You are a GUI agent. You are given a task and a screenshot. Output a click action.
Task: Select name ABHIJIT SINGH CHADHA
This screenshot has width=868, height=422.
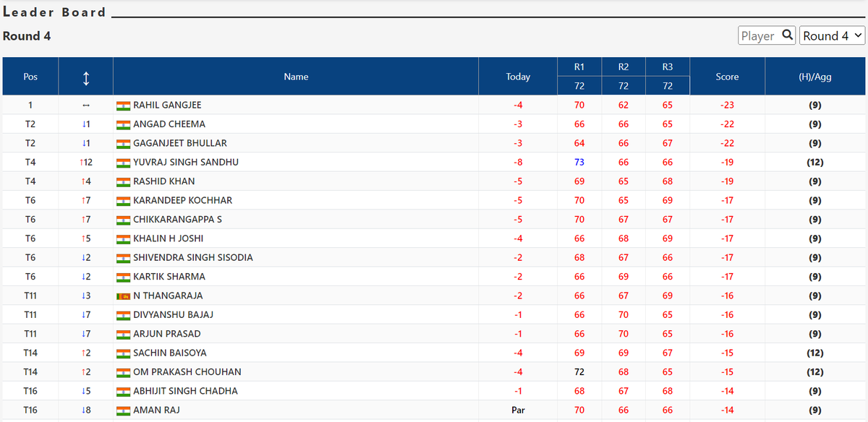tap(184, 392)
